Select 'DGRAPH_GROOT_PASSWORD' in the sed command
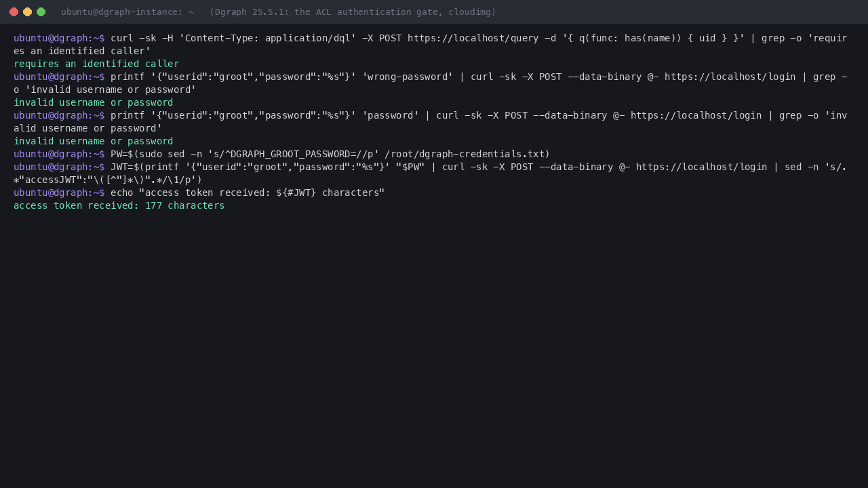 click(290, 154)
